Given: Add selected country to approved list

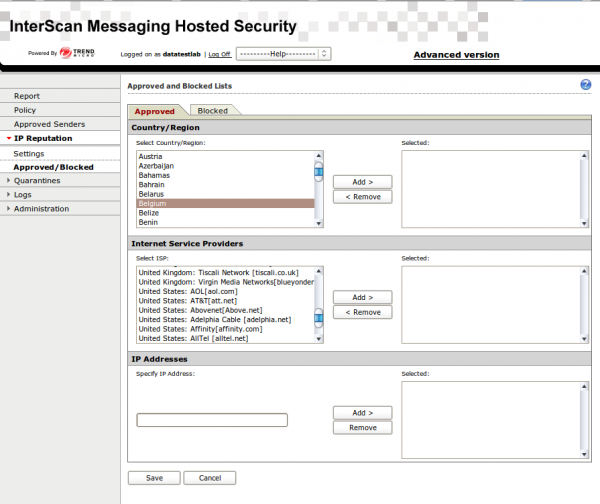Looking at the screenshot, I should pyautogui.click(x=362, y=182).
